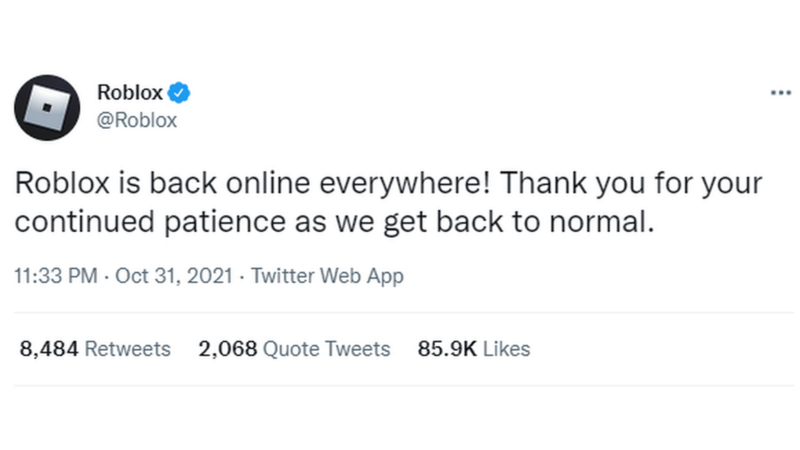
Task: Click the Roblox profile avatar
Action: tap(47, 107)
